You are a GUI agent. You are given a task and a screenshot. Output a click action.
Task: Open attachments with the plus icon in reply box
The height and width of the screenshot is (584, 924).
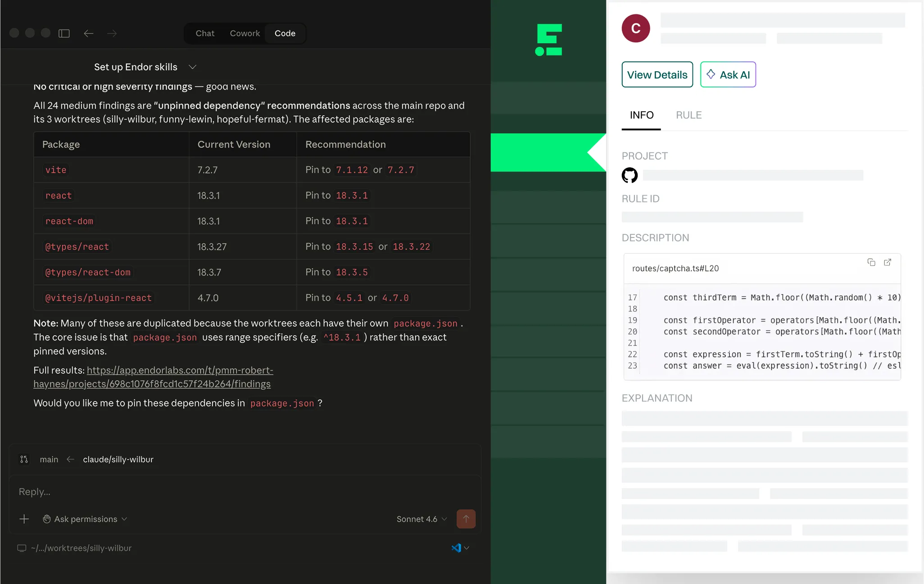[24, 519]
